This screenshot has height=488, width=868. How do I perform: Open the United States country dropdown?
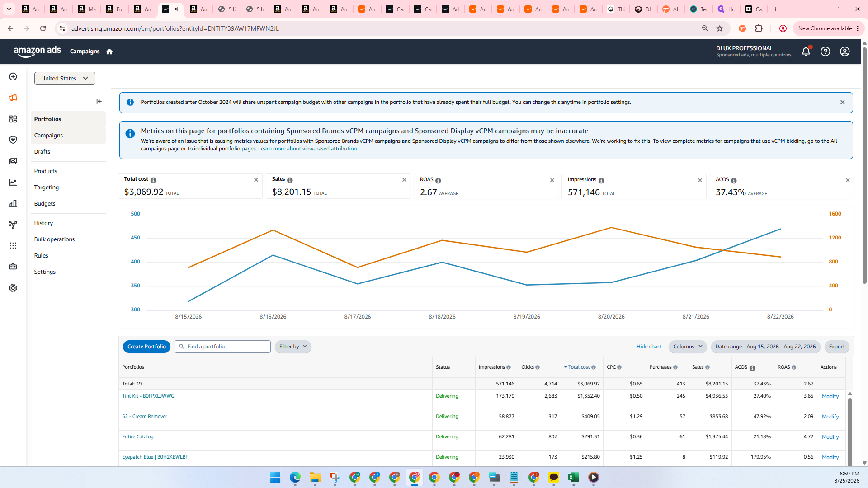[65, 78]
